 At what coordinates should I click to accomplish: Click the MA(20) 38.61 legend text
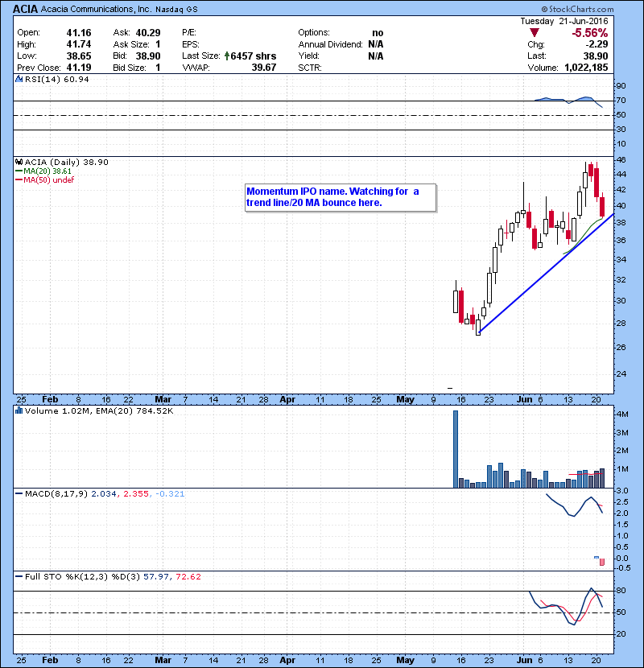click(x=47, y=171)
